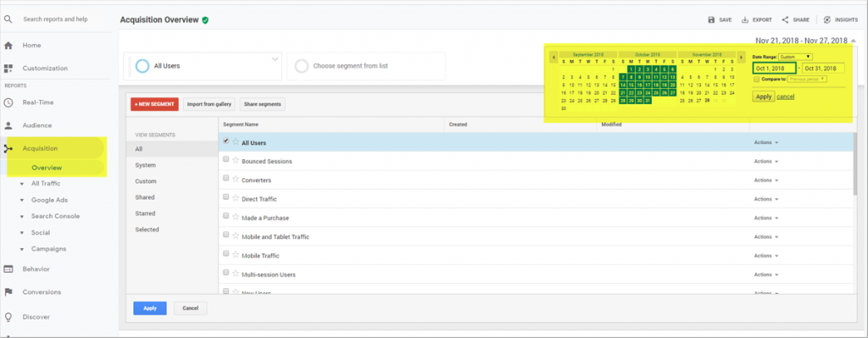Click the red New Segment button

(x=154, y=104)
